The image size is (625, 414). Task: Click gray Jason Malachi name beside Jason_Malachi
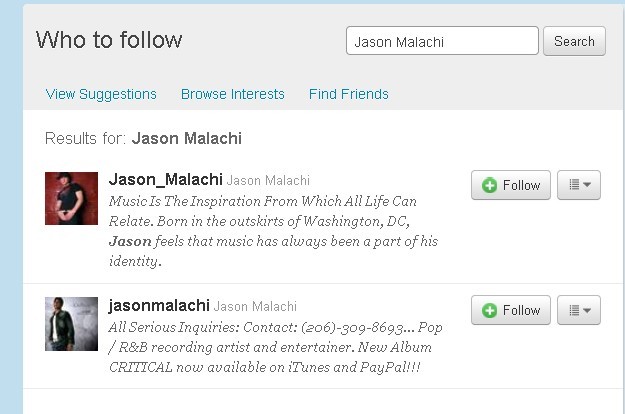pos(268,181)
